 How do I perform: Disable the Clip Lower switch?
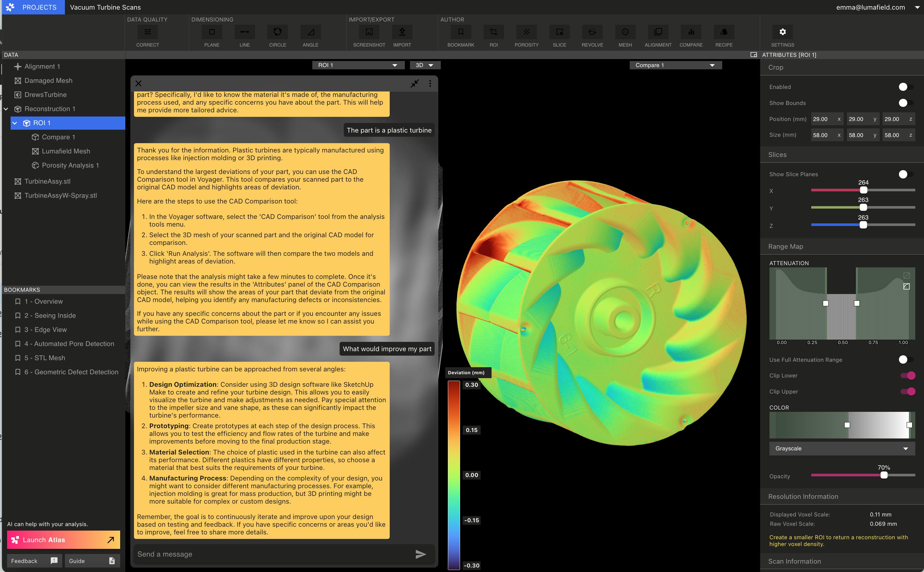tap(908, 376)
